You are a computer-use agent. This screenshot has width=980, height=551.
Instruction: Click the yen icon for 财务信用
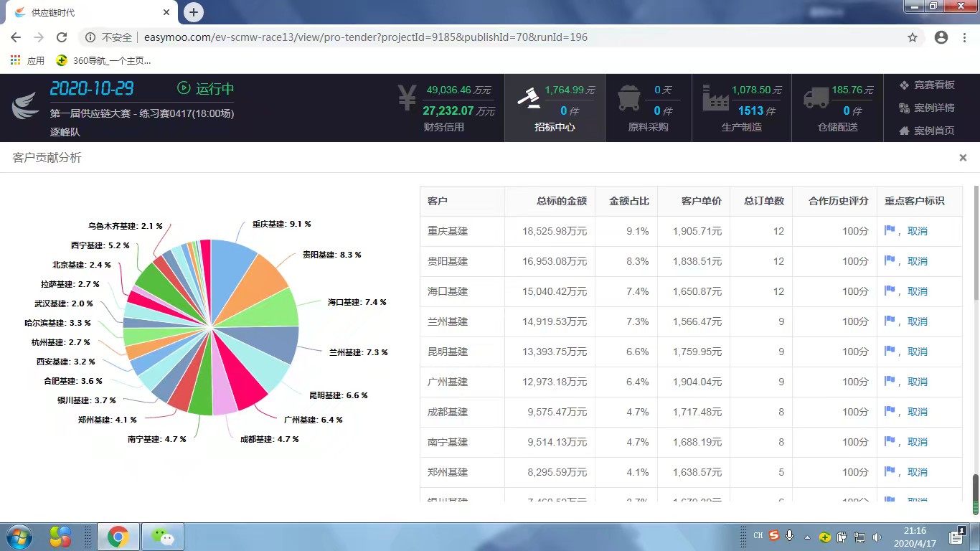(407, 98)
